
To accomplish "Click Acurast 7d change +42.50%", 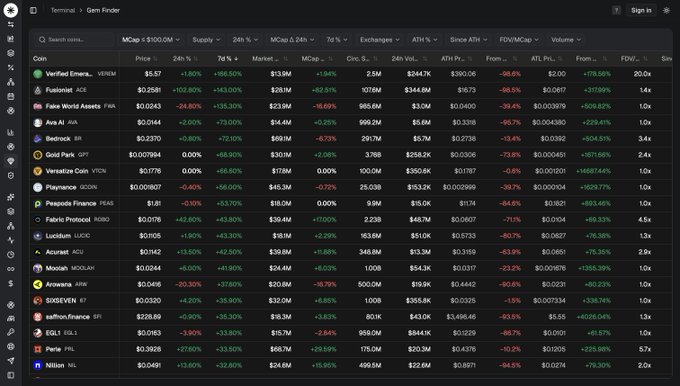I will point(229,252).
